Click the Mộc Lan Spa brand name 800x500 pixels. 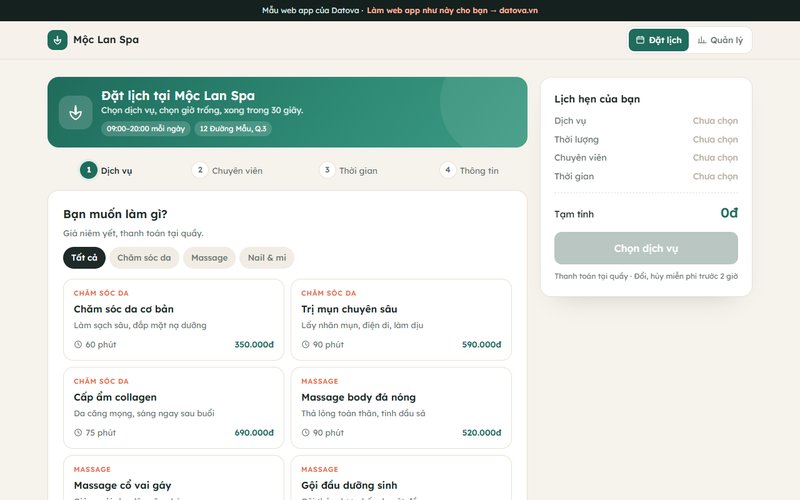click(x=106, y=40)
